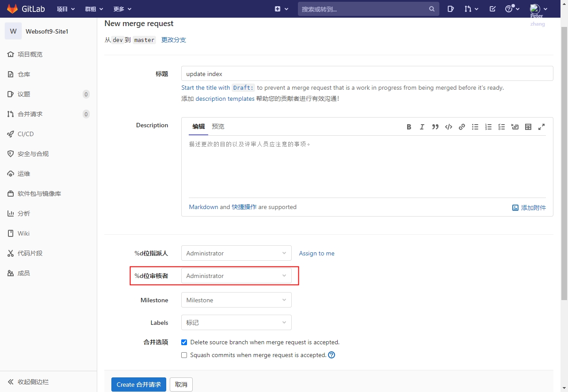Switch to the 预览 tab
Viewport: 568px width, 392px height.
click(x=218, y=126)
